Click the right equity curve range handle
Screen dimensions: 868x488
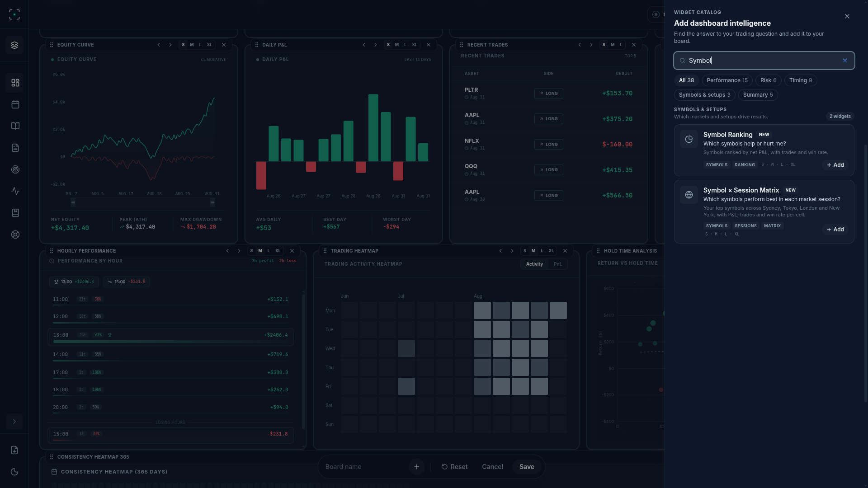coord(212,202)
